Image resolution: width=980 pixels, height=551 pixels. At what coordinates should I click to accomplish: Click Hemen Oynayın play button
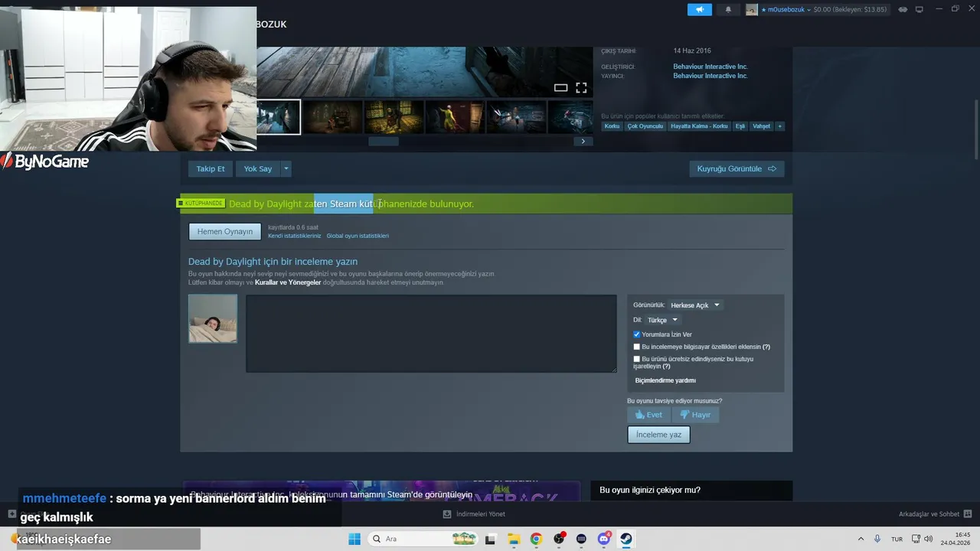[x=225, y=231]
